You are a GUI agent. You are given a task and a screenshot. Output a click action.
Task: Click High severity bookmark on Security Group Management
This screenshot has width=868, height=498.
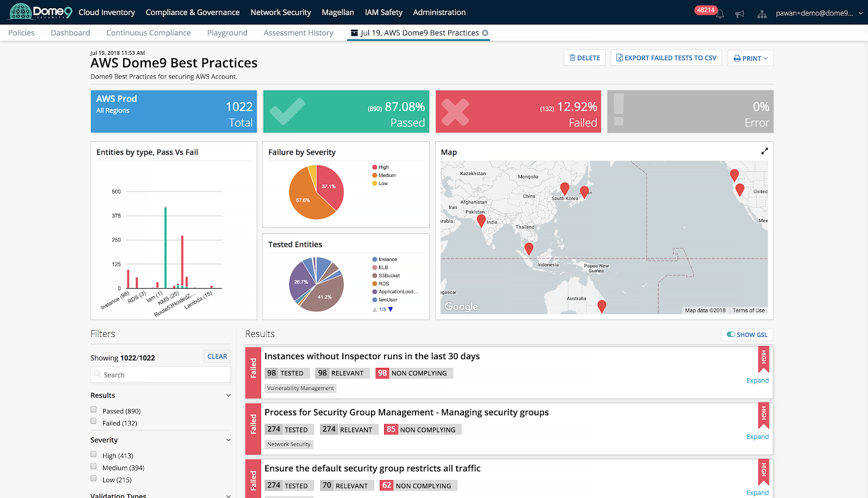(764, 414)
